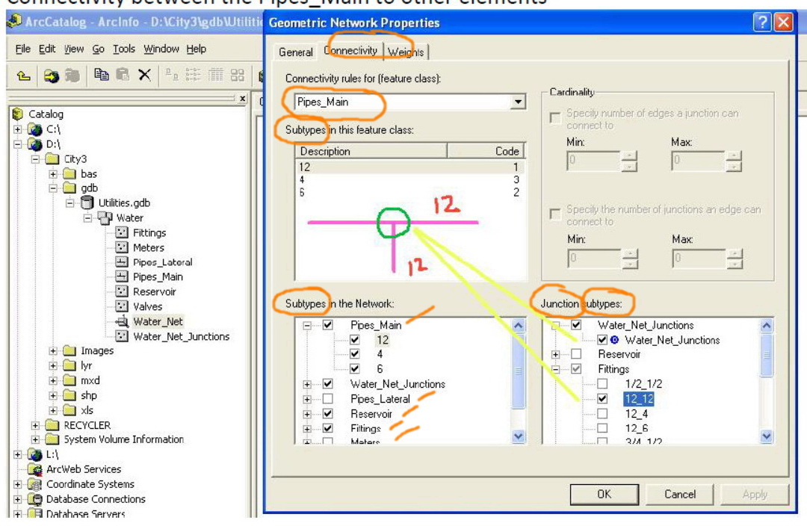
Task: Select Water_Net geometric network in Catalog tree
Action: click(x=158, y=321)
